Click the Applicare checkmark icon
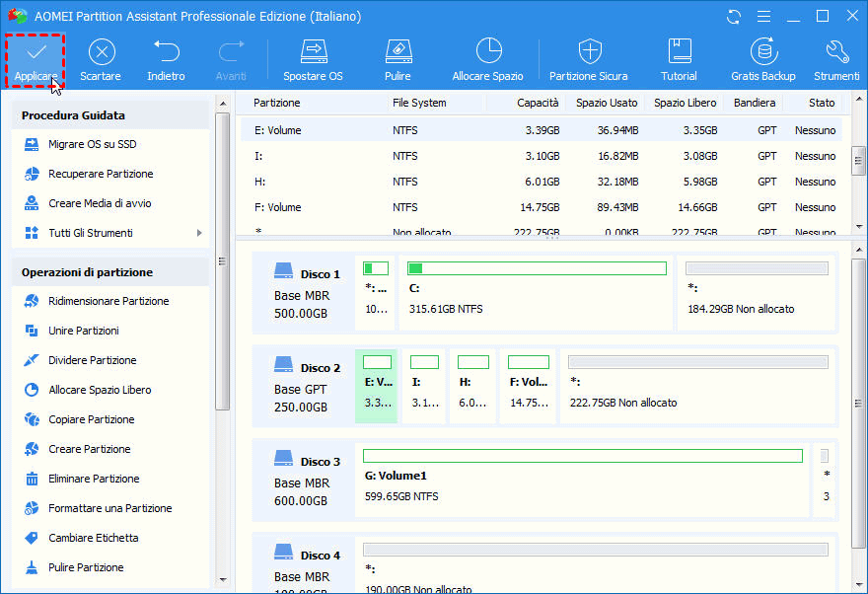Screen dimensions: 868x594 point(36,52)
